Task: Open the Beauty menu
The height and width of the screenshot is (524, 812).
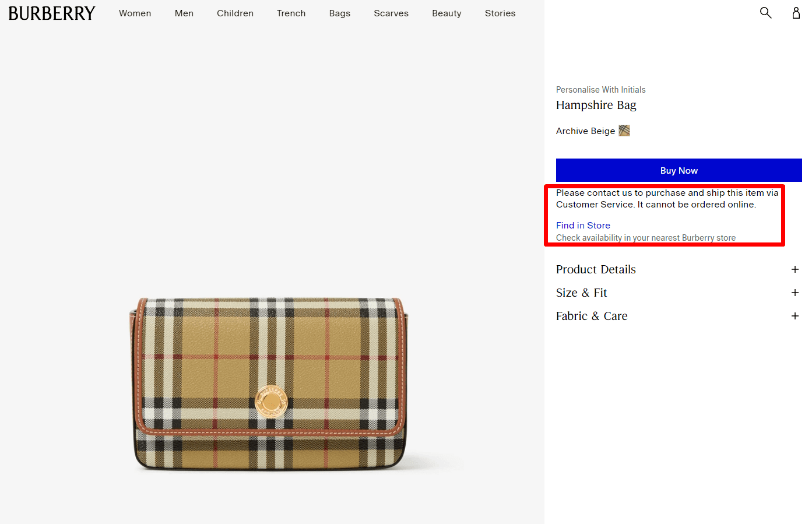Action: pyautogui.click(x=447, y=13)
